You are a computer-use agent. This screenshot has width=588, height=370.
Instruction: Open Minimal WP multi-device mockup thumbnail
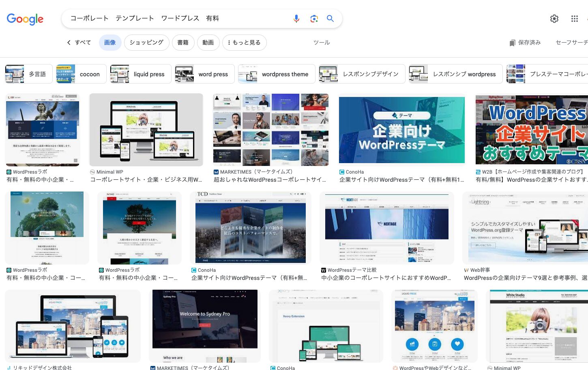pos(146,130)
